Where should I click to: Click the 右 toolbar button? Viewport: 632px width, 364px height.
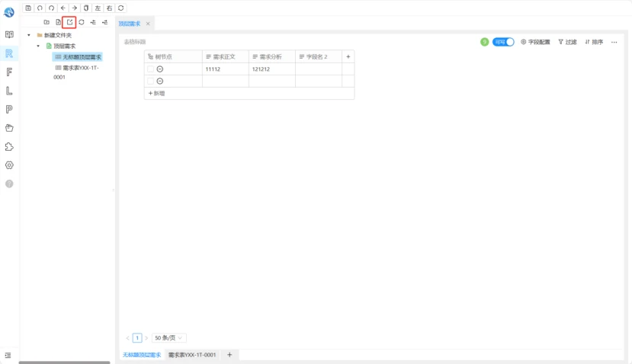[109, 8]
